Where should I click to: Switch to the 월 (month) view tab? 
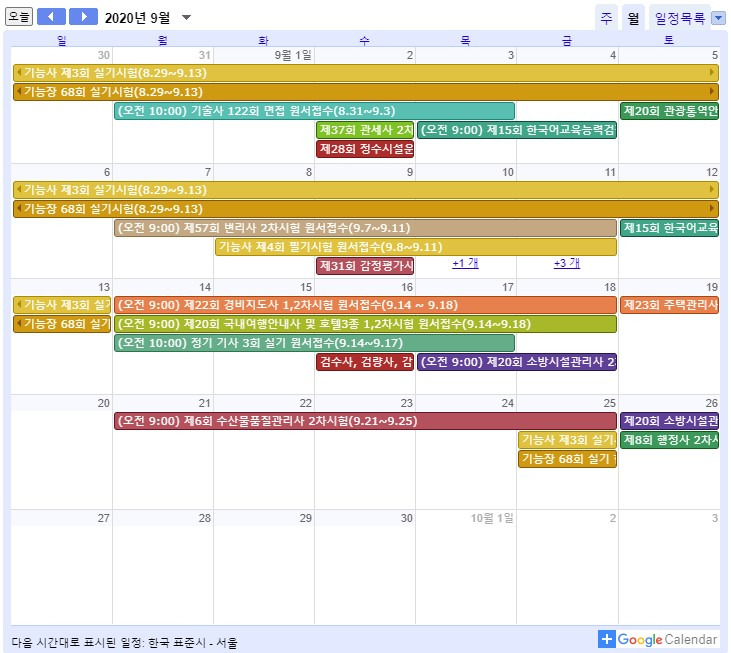633,18
